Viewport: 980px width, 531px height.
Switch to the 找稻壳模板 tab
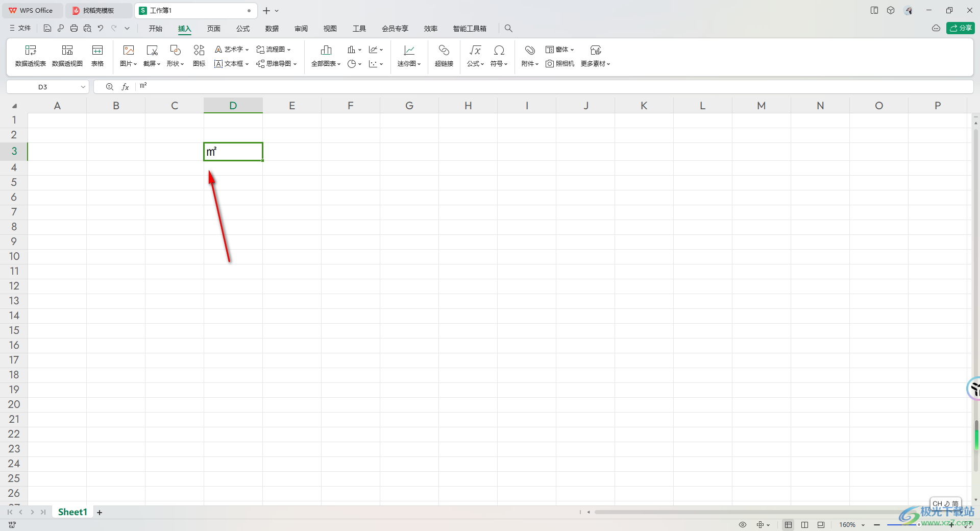point(99,10)
